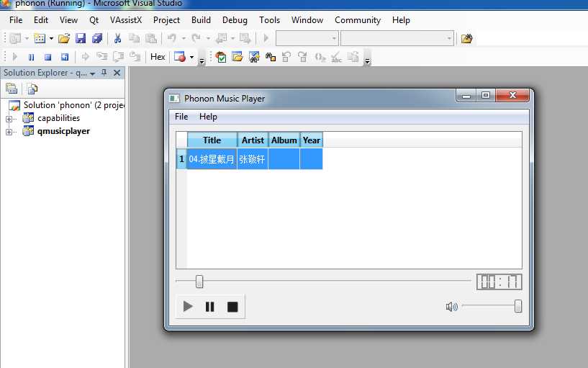The width and height of the screenshot is (588, 368).
Task: Select the capabilities project
Action: tap(58, 118)
